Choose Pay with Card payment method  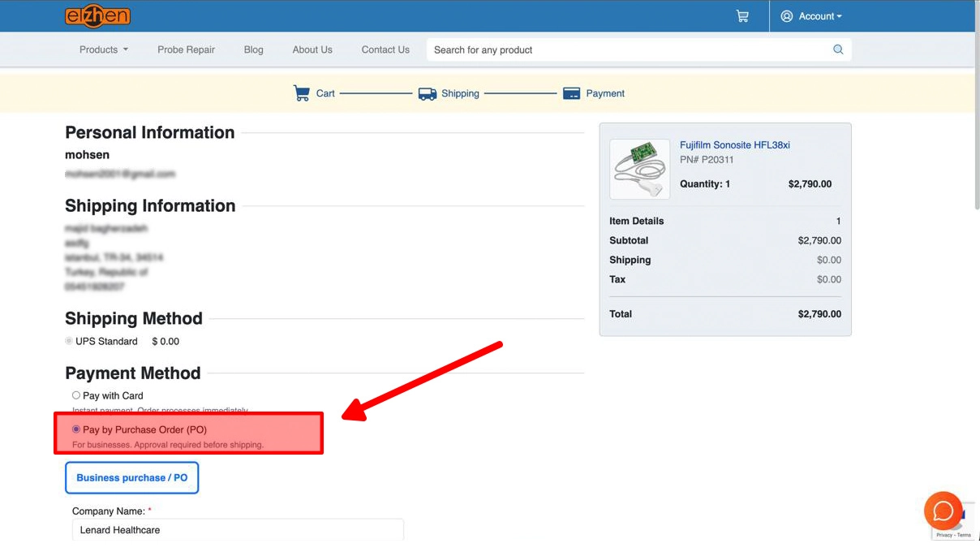[x=75, y=395]
